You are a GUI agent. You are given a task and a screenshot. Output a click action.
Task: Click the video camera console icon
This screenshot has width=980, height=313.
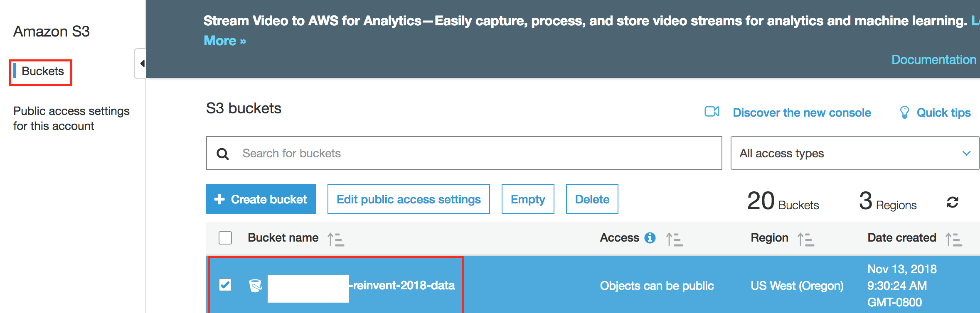(712, 112)
